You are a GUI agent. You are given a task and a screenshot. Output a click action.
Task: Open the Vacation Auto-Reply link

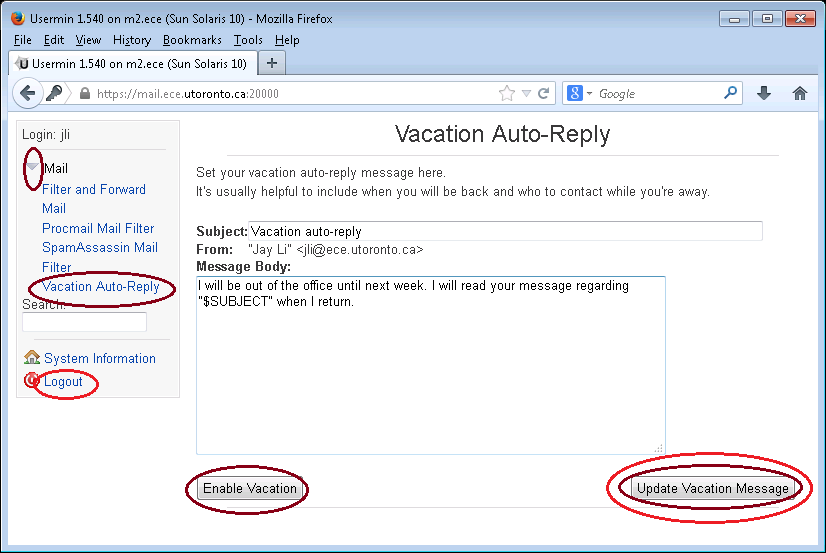tap(101, 287)
